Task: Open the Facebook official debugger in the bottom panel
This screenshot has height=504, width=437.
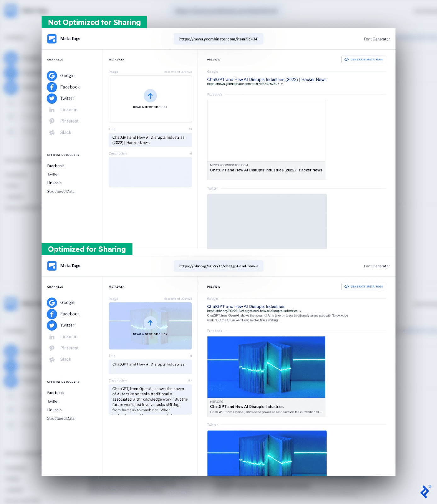Action: coord(55,393)
